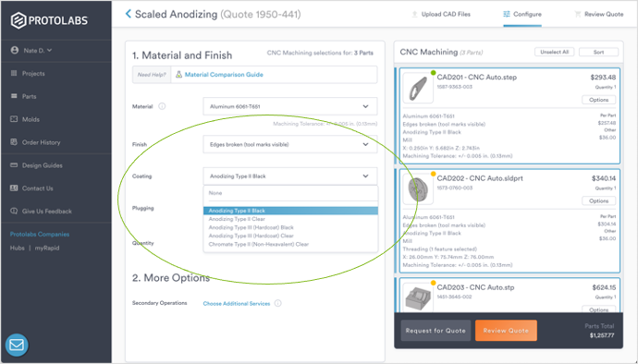This screenshot has height=364, width=638.
Task: Select the CAD201 - CNC Auto.step file name
Action: [x=477, y=78]
